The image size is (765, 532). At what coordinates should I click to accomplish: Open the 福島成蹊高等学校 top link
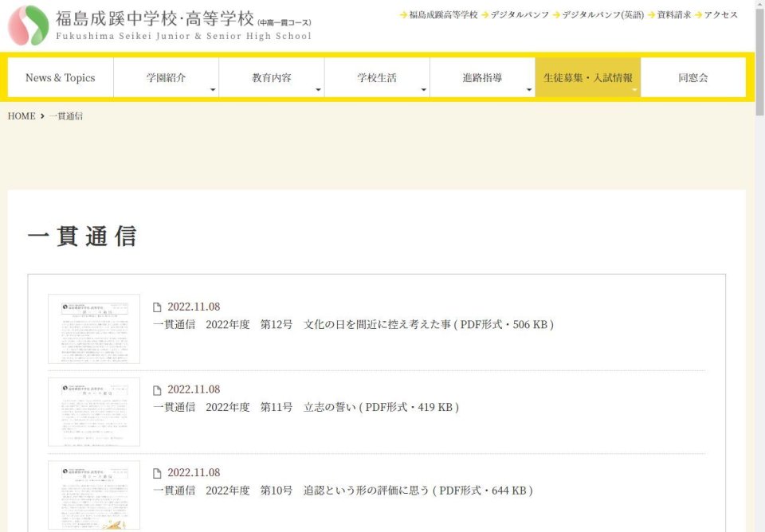pos(443,15)
